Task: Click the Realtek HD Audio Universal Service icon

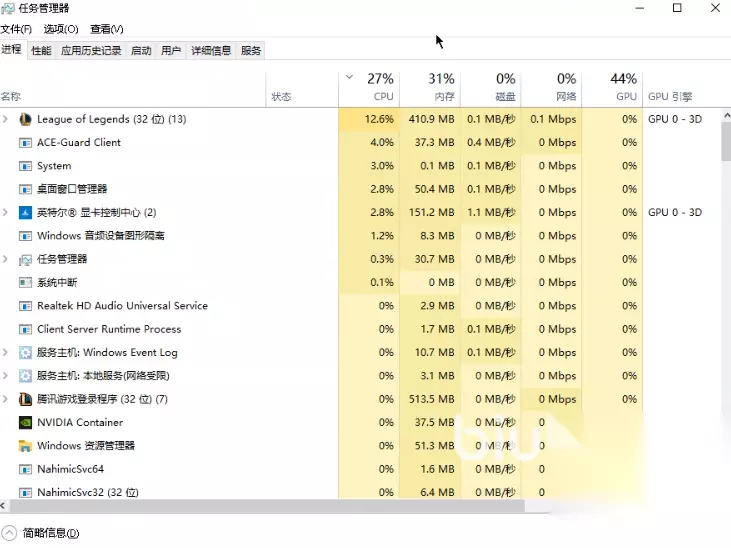Action: coord(25,306)
